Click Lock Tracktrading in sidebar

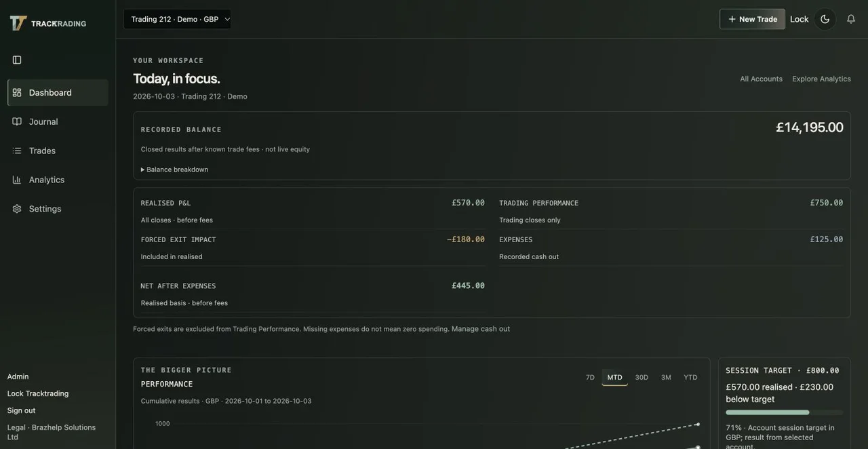click(38, 393)
